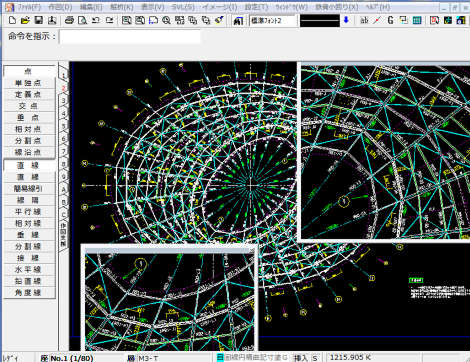Select the 平行線 command button
The width and height of the screenshot is (470, 362).
29,212
